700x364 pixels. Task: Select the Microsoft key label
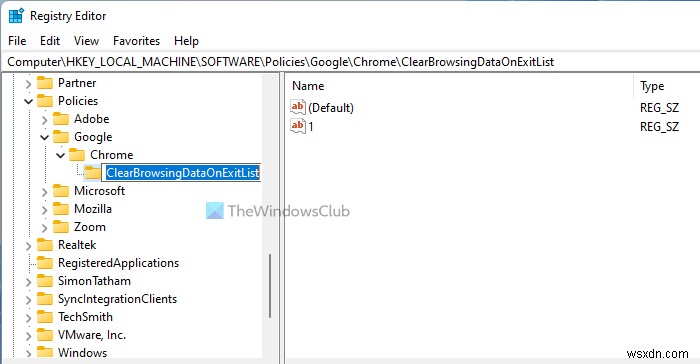click(x=99, y=191)
